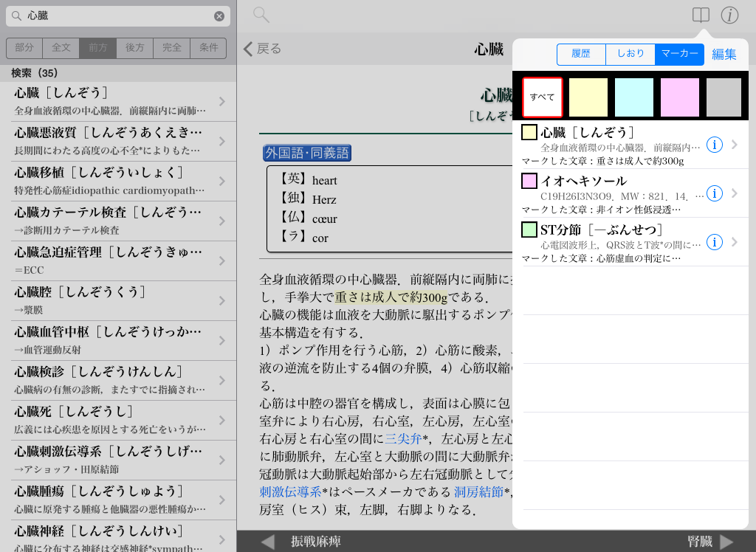Select 全文 search mode

(61, 48)
